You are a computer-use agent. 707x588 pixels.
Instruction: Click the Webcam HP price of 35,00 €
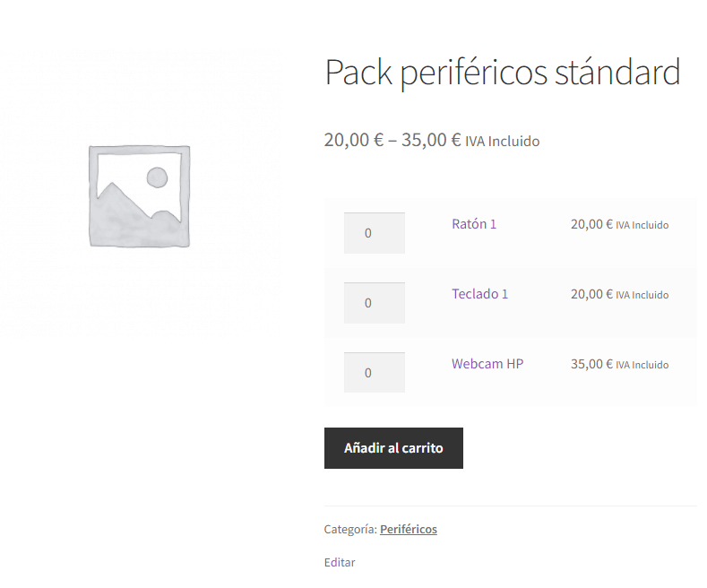(591, 364)
